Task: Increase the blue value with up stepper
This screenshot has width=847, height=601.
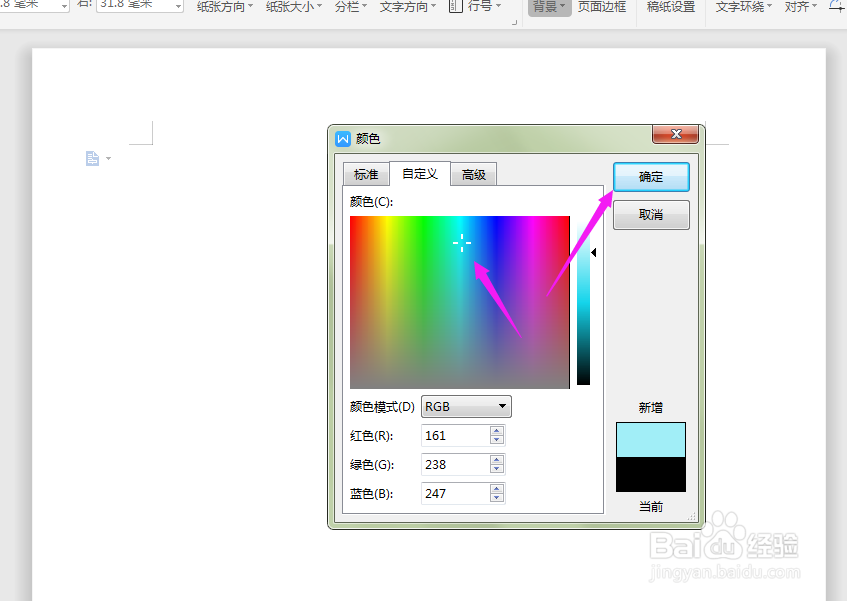Action: [497, 489]
